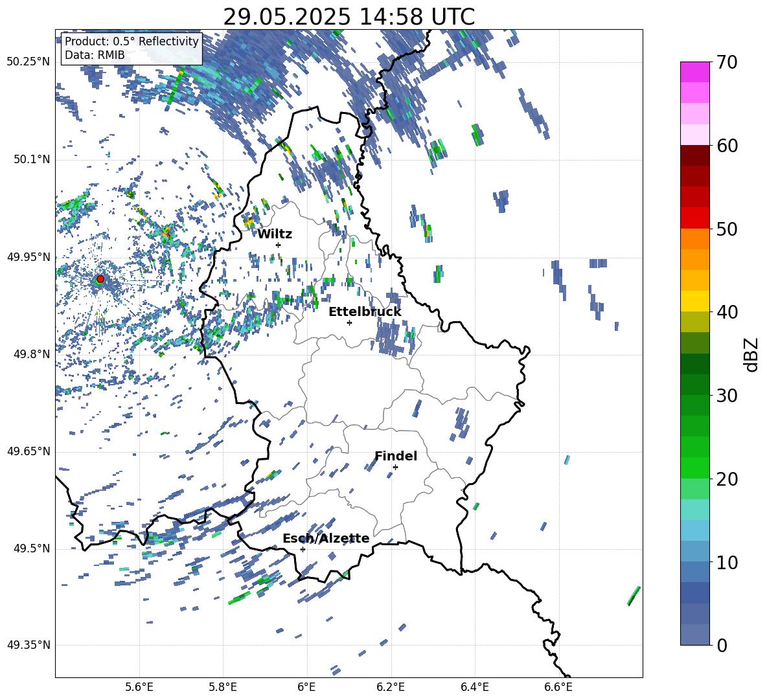
Task: Click the 6°E longitude label
Action: pyautogui.click(x=306, y=688)
